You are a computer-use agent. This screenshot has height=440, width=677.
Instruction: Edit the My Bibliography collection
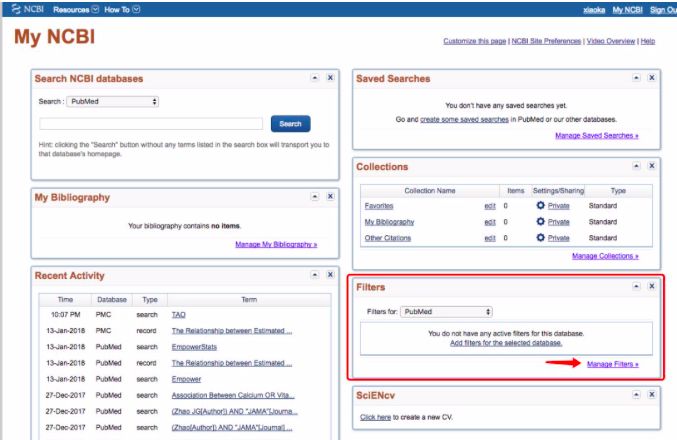pos(490,222)
